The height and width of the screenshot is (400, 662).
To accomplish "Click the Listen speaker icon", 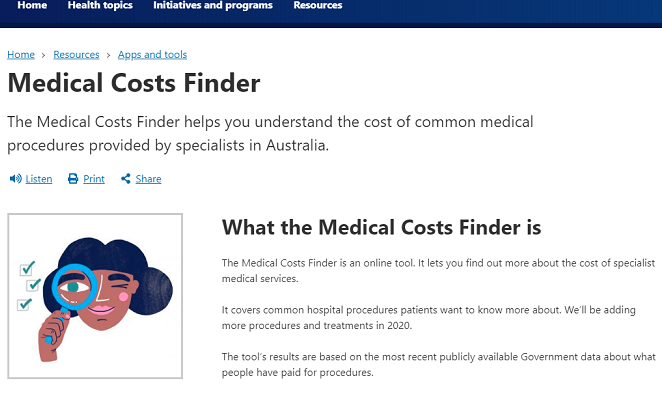I will (x=16, y=179).
